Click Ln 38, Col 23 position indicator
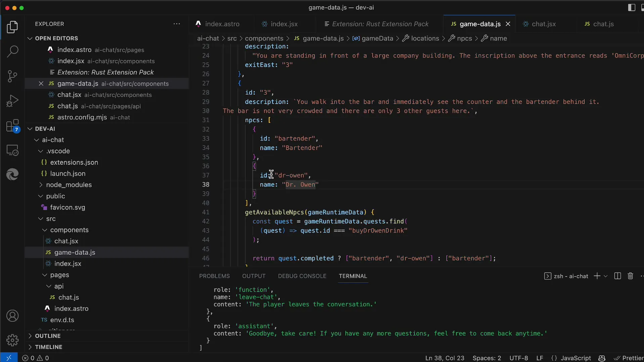The image size is (644, 362). coord(445,358)
